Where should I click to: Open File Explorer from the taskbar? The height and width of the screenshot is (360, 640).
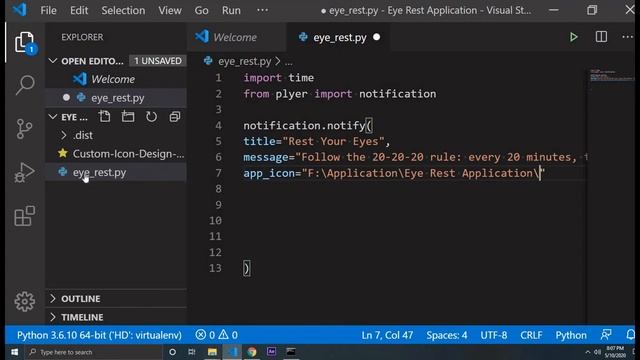[x=212, y=352]
